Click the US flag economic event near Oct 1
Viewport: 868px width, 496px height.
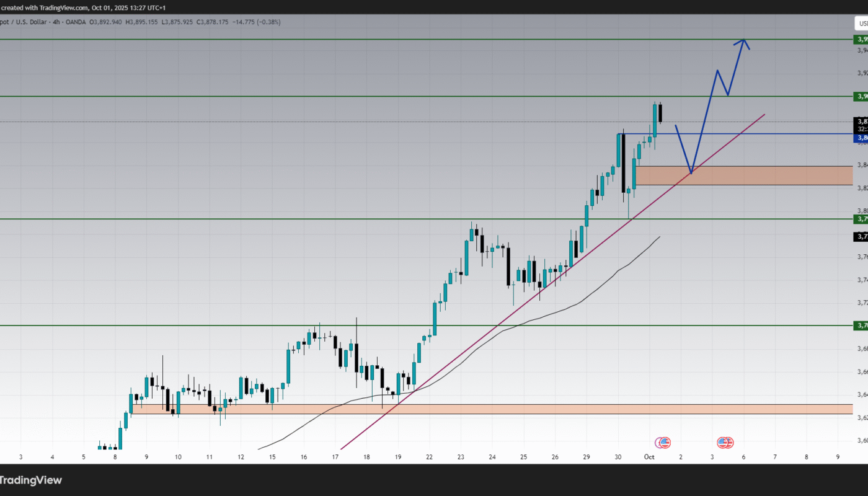click(663, 443)
